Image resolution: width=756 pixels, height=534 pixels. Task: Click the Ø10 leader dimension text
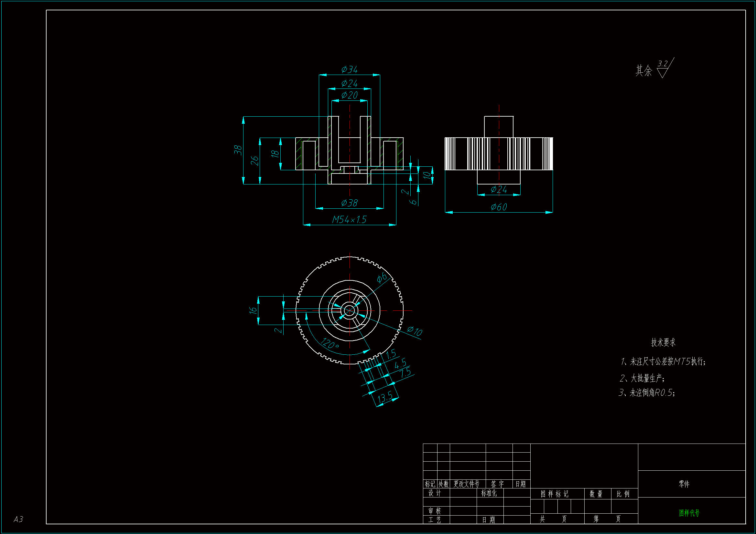click(x=415, y=331)
